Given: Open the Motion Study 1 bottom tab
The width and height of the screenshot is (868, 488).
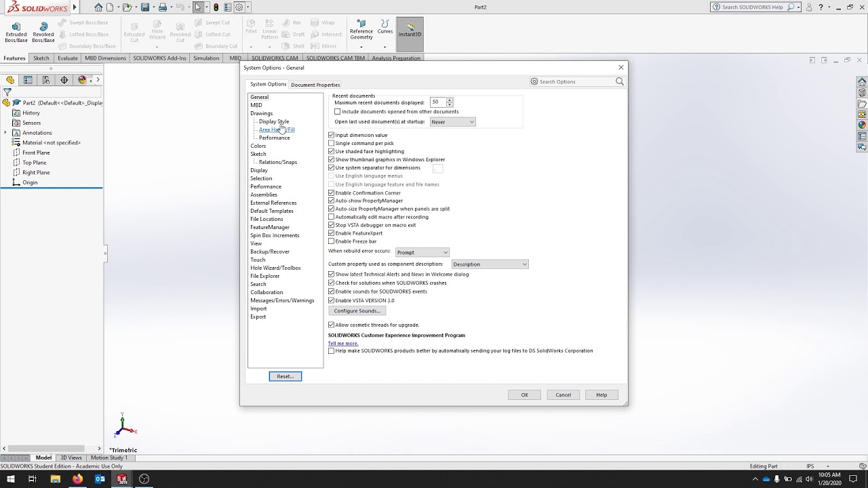Looking at the screenshot, I should tap(108, 457).
